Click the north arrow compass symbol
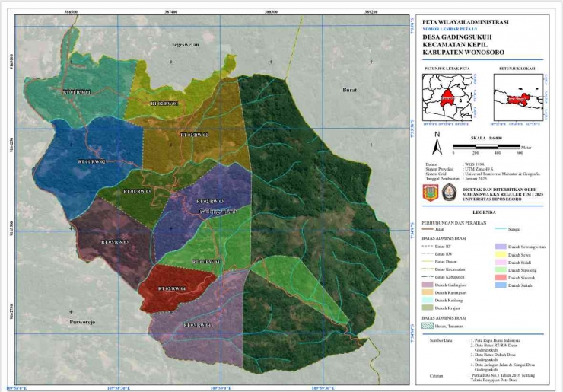The height and width of the screenshot is (392, 563). [x=437, y=145]
